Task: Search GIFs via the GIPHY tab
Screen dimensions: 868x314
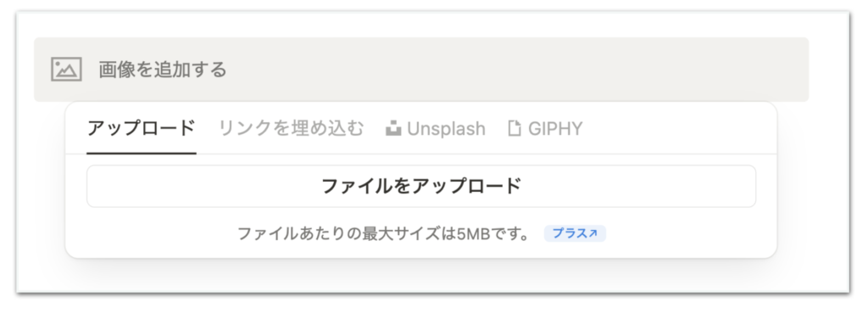Action: (x=545, y=129)
